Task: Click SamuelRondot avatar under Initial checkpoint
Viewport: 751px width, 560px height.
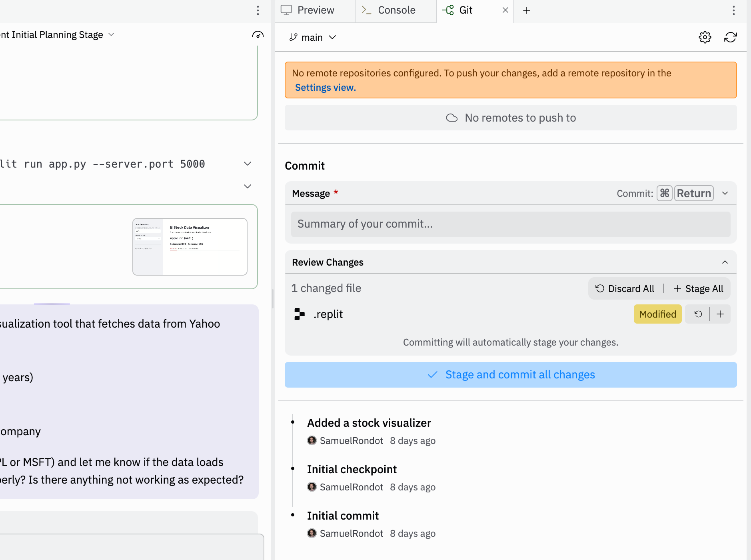Action: click(x=312, y=487)
